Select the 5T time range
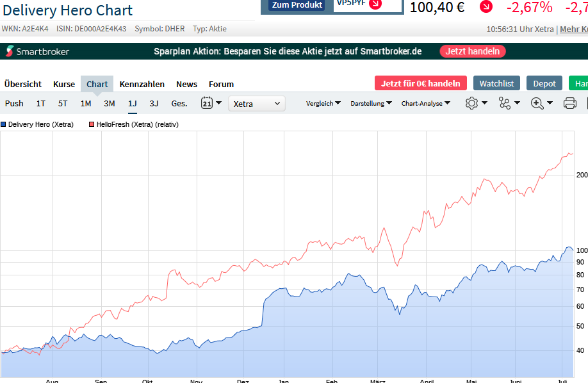The height and width of the screenshot is (383, 588). tap(63, 103)
